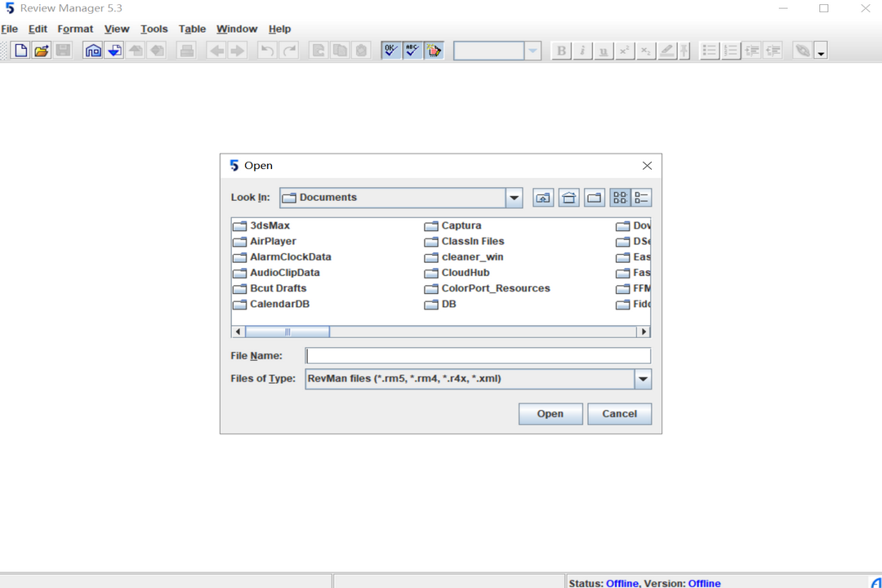Open the Files of Type dropdown

(643, 378)
